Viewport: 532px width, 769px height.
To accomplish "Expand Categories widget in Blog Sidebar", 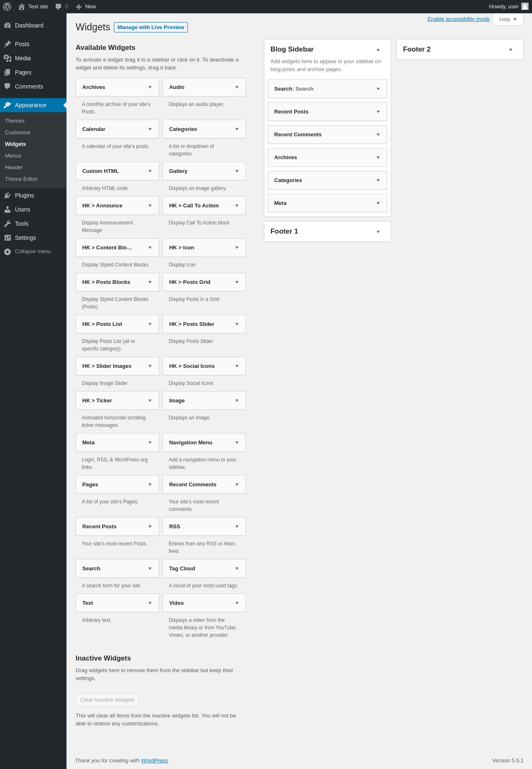I will click(x=378, y=180).
